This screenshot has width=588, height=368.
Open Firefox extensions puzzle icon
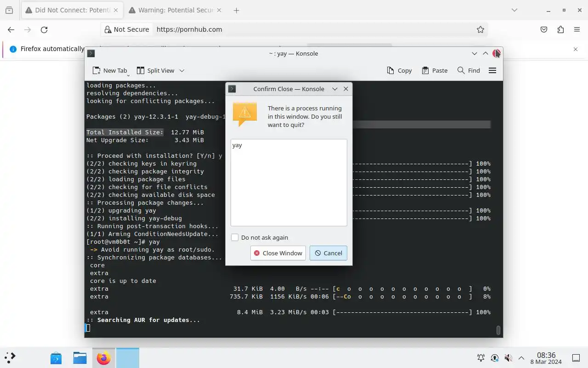[x=560, y=29]
